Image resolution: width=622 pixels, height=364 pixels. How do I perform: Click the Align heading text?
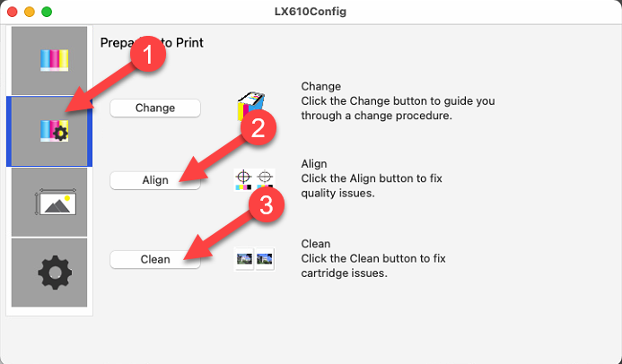click(x=314, y=163)
